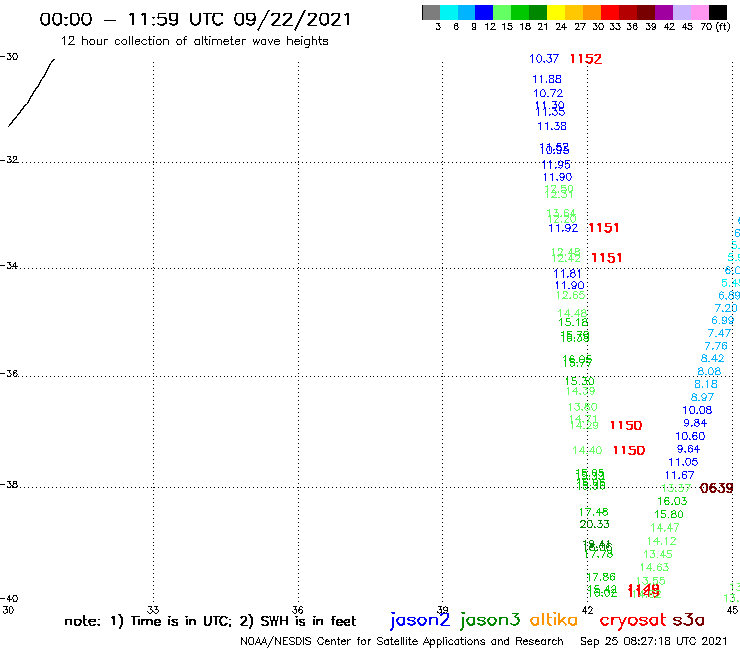Viewport: 740px width, 650px height.
Task: Click the wave height value '16.03'
Action: point(672,501)
